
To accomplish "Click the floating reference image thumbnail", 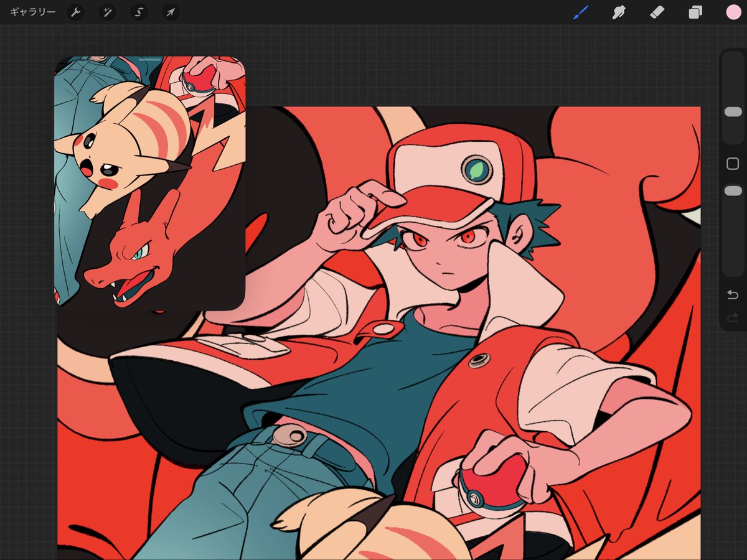I will tap(149, 184).
